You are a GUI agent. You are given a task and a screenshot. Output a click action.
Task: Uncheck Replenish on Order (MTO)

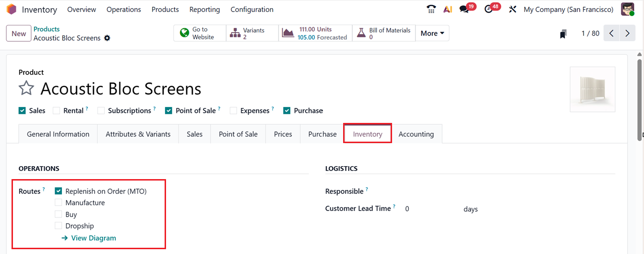(x=59, y=191)
